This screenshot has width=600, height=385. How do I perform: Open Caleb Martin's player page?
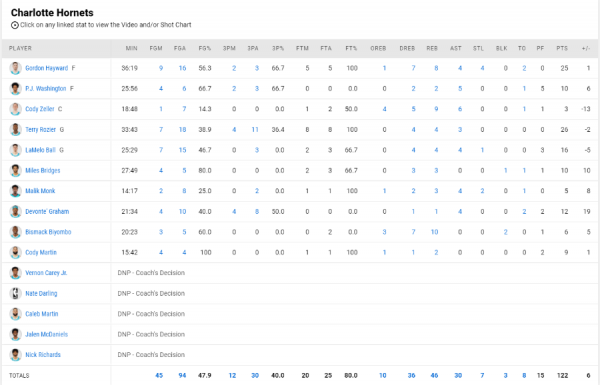[x=42, y=314]
